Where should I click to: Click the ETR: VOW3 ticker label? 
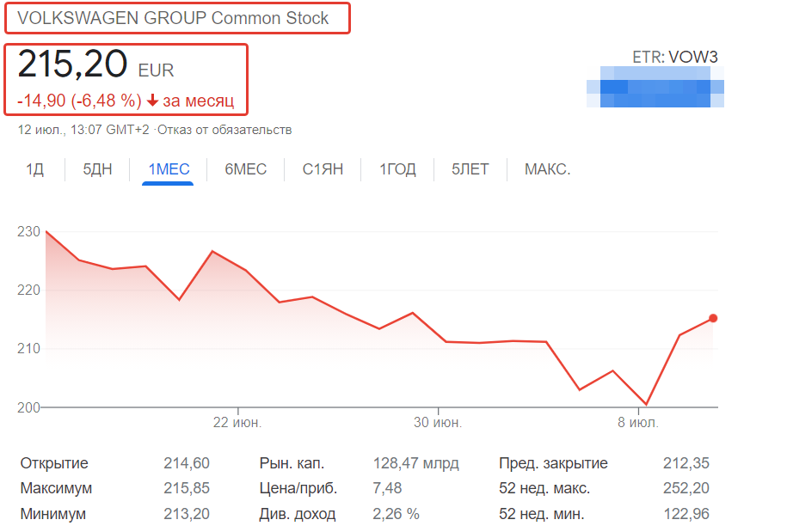[675, 58]
